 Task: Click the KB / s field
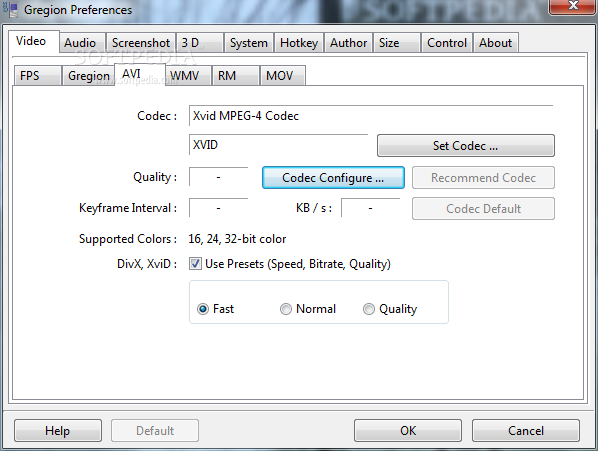[x=370, y=208]
